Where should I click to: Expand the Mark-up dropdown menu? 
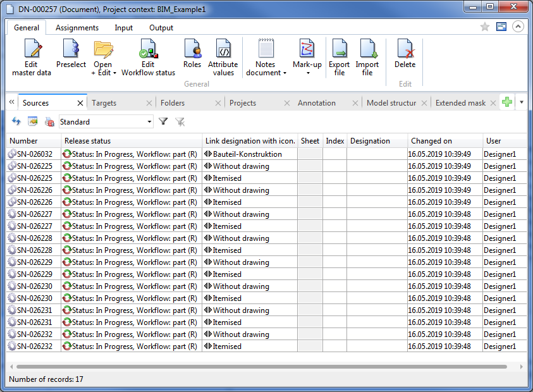(x=307, y=73)
